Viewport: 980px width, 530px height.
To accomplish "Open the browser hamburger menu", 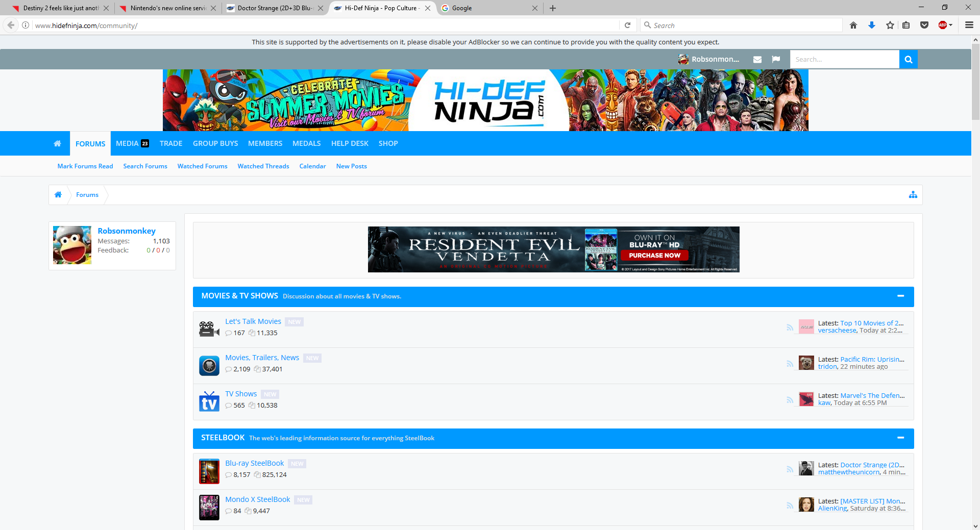I will point(969,25).
